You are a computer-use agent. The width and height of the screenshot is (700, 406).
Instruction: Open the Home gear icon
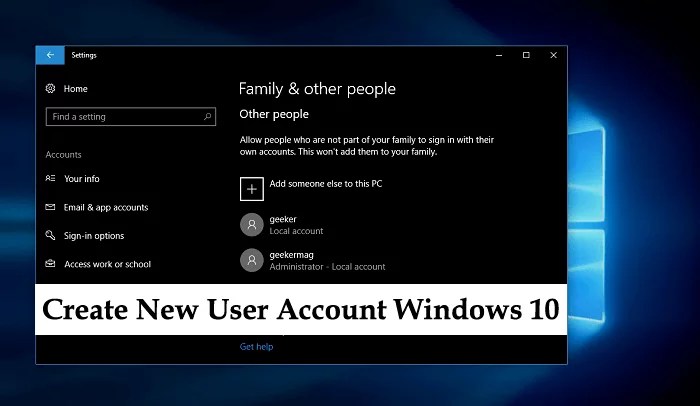tap(50, 88)
